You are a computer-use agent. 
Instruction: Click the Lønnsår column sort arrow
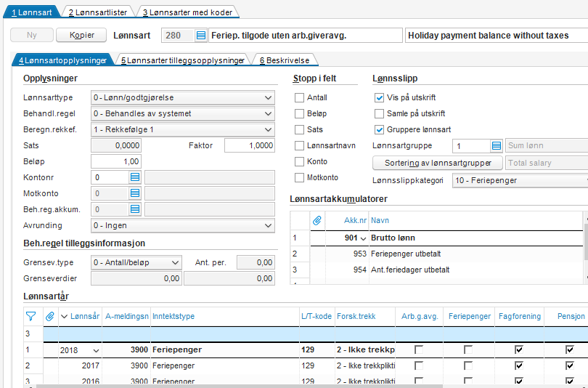click(64, 317)
